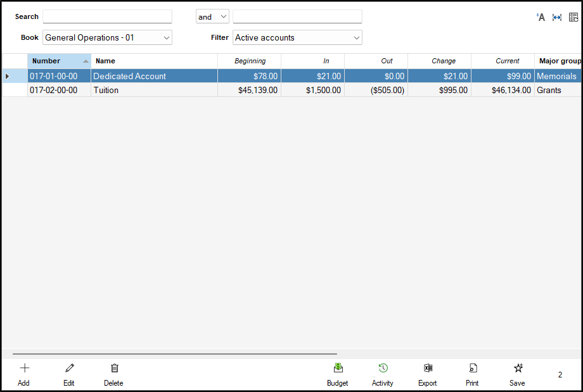This screenshot has height=392, width=583.
Task: Click the first Search text field
Action: tap(107, 16)
